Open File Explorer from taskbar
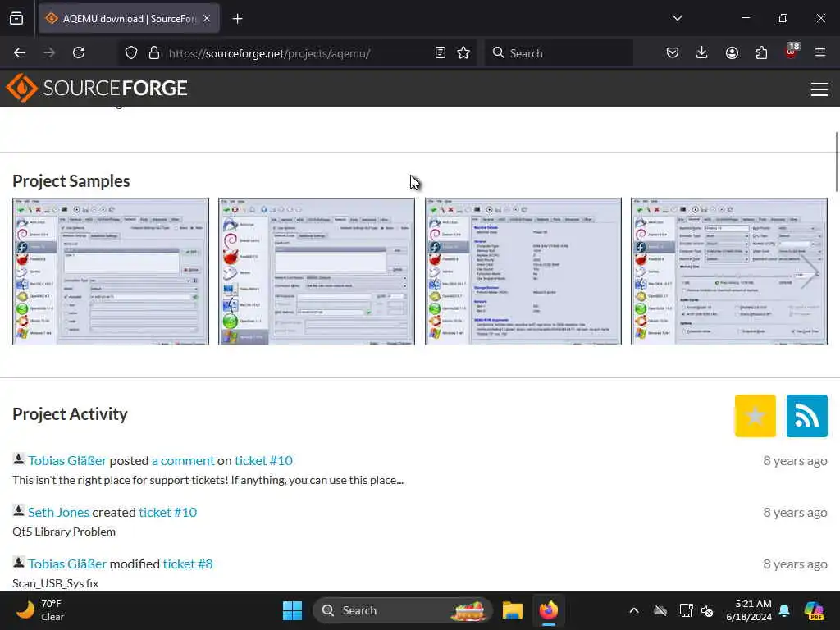Image resolution: width=840 pixels, height=630 pixels. (x=513, y=610)
